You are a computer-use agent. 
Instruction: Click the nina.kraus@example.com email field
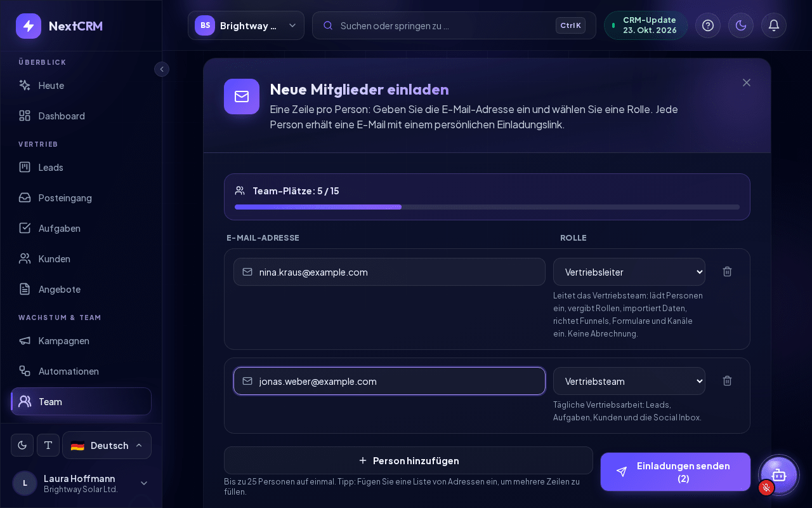point(390,272)
